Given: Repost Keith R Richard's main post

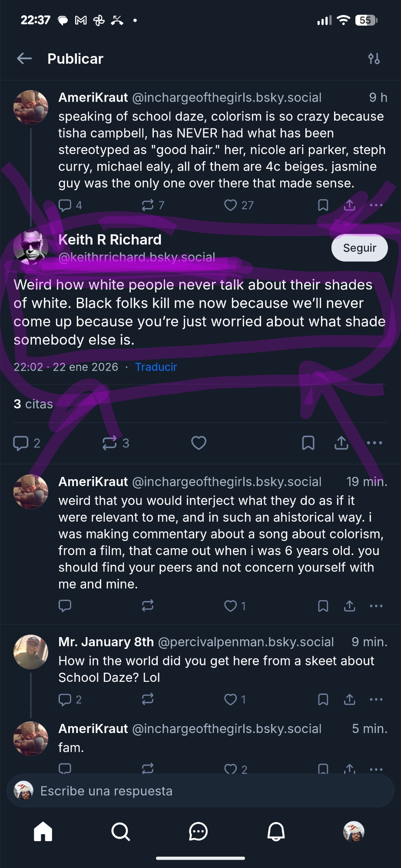Looking at the screenshot, I should 109,443.
